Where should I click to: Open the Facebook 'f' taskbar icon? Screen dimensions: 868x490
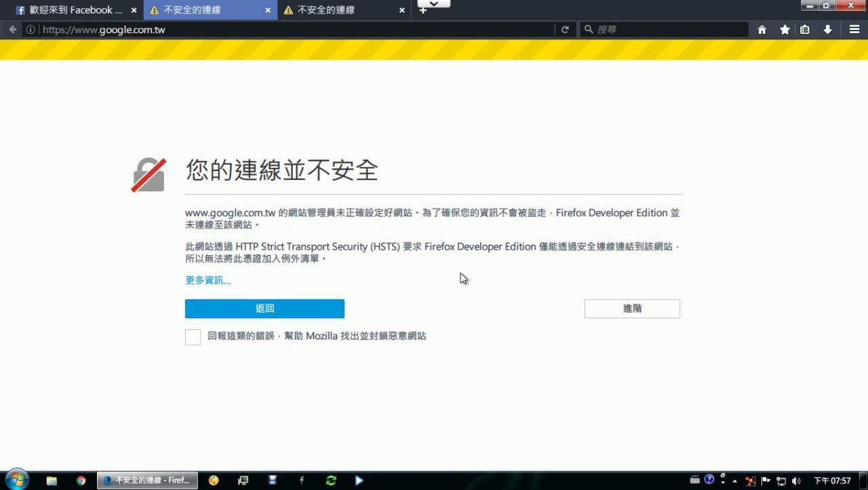(302, 480)
